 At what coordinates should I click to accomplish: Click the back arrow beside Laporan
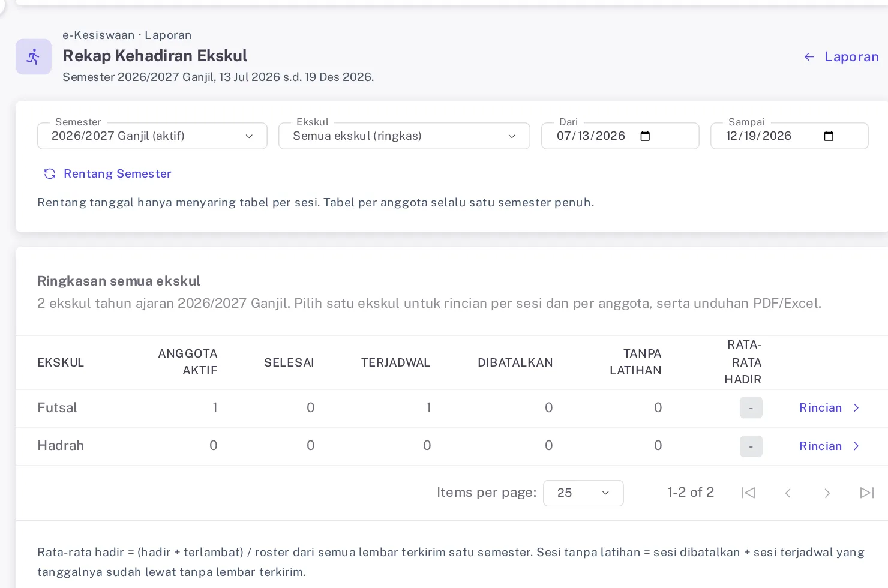pos(809,56)
